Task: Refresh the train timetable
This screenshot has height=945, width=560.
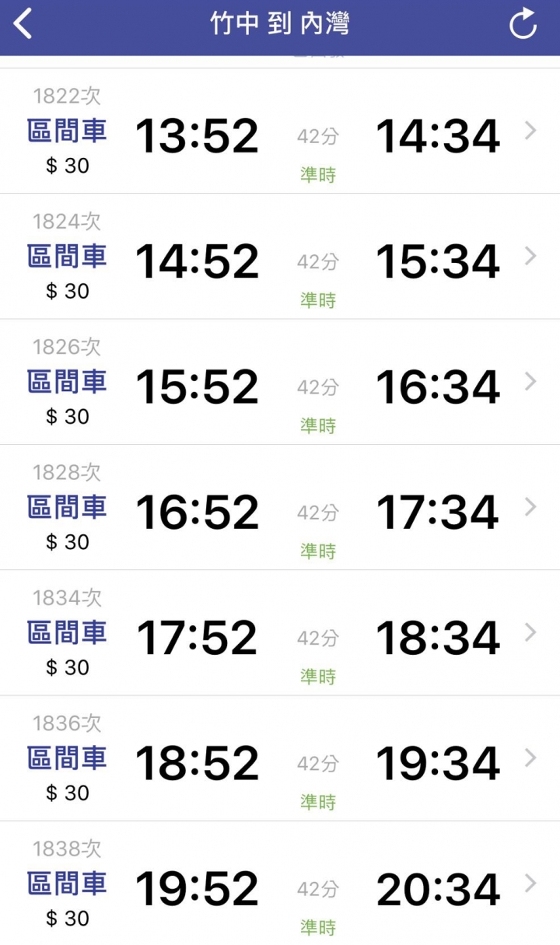Action: (523, 23)
